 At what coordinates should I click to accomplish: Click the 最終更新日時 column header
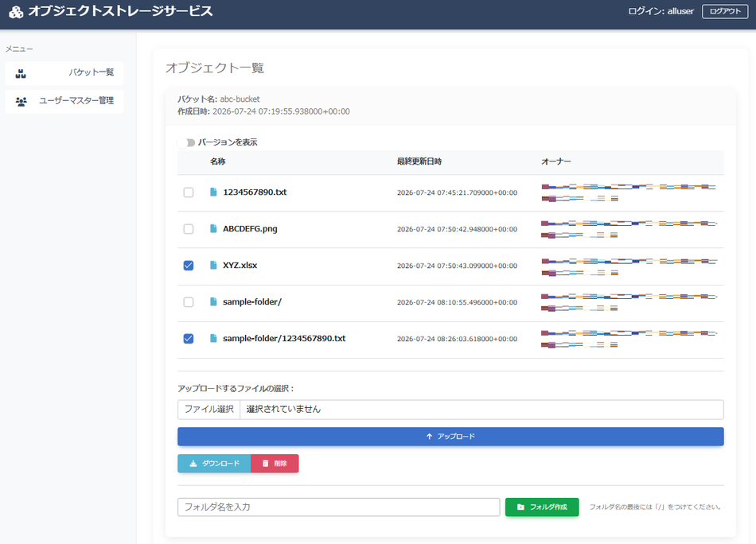click(419, 161)
